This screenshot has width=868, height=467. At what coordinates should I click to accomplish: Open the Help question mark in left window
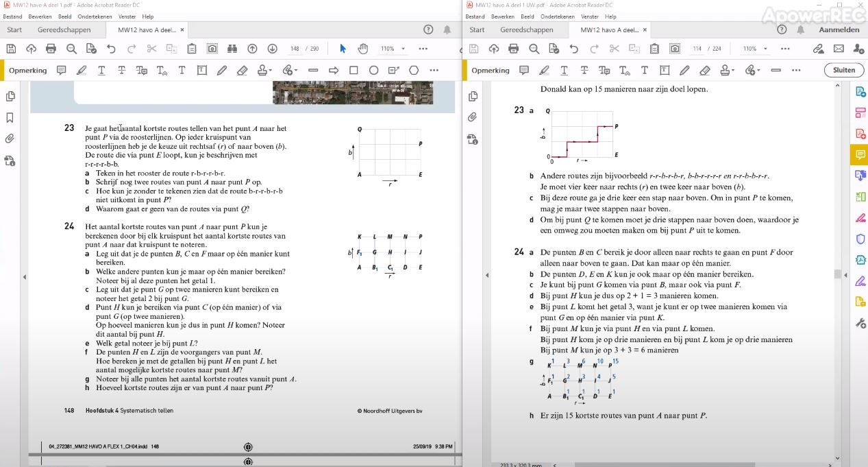click(x=428, y=29)
